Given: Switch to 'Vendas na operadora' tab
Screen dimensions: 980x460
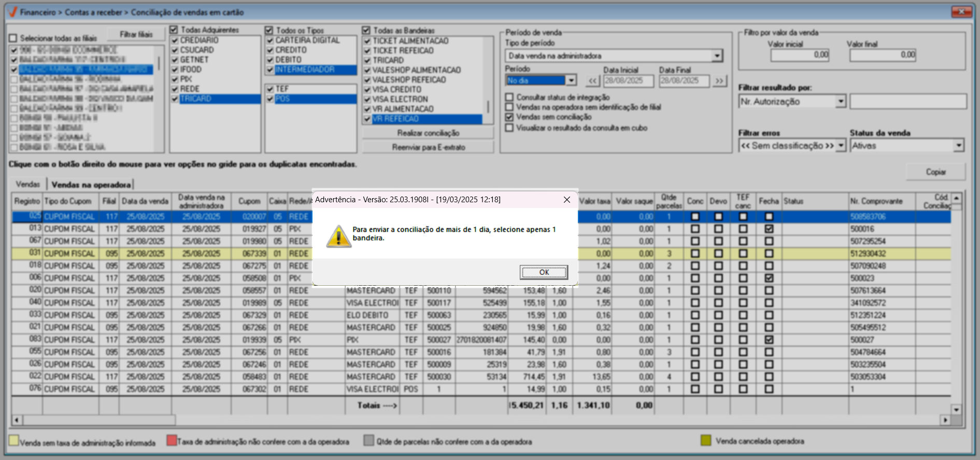Looking at the screenshot, I should point(91,185).
